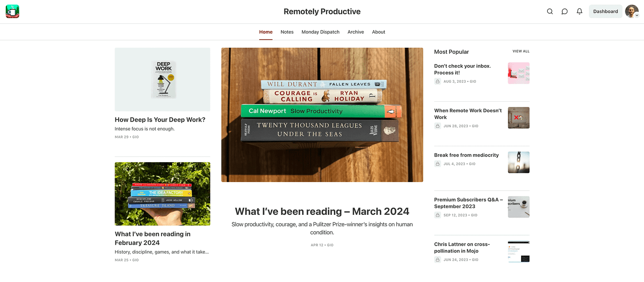Image resolution: width=644 pixels, height=282 pixels.
Task: Open 'What I've been reading in February 2024'
Action: [x=153, y=238]
